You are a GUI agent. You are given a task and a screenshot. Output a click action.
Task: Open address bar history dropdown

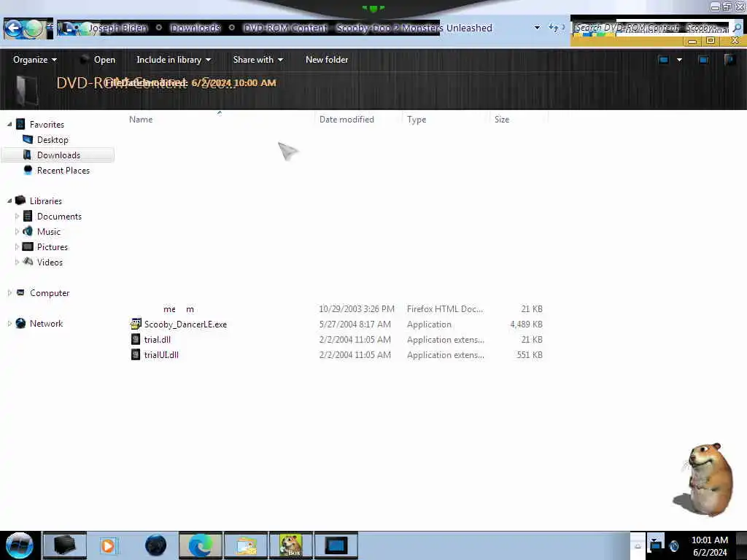pos(538,28)
